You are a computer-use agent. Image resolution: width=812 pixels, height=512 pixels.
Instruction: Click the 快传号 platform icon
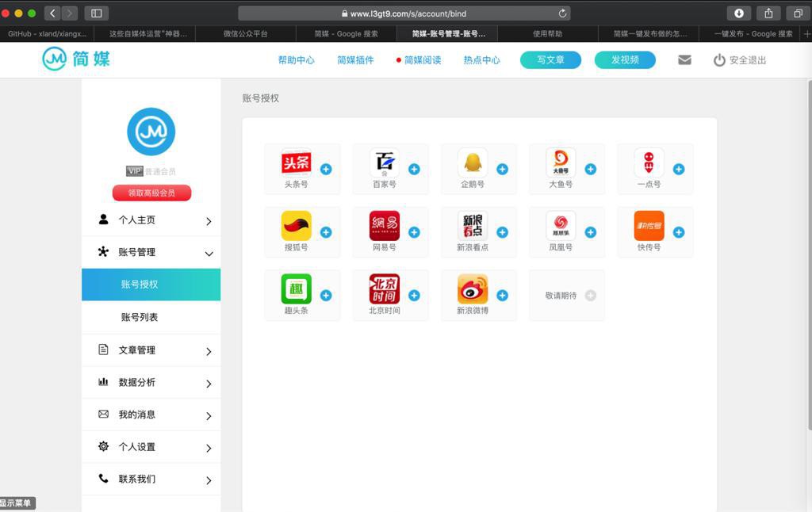(x=649, y=226)
